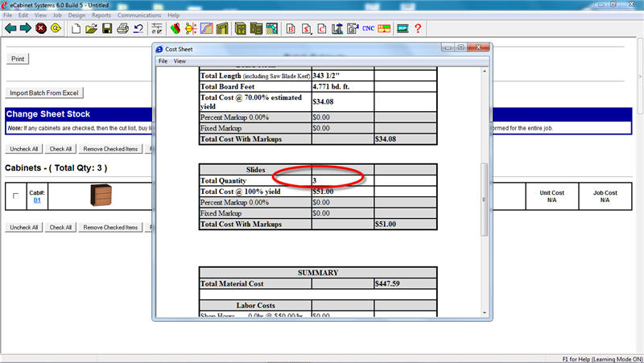The height and width of the screenshot is (363, 644).
Task: Click the upper Check All button
Action: click(60, 149)
